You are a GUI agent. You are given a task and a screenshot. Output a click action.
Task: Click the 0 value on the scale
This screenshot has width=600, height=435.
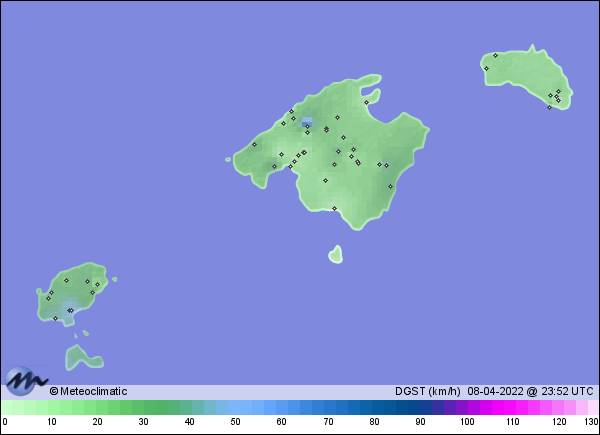[4, 422]
